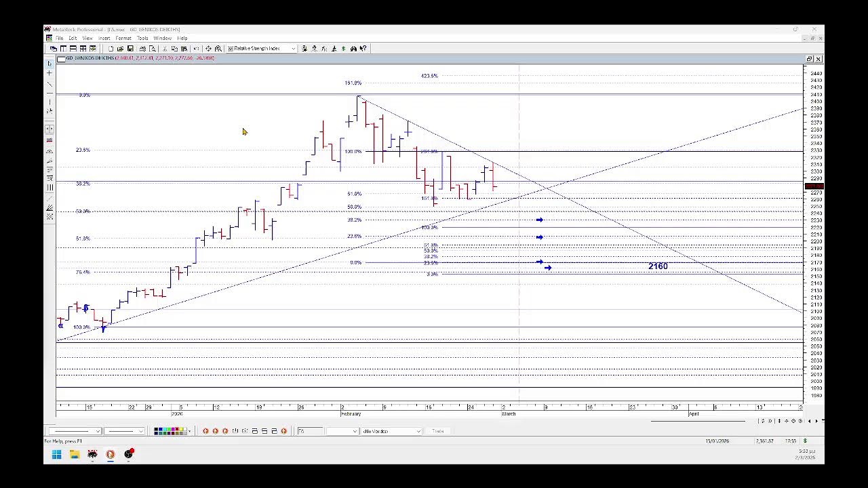This screenshot has width=868, height=488.
Task: Open the Tools menu
Action: (x=142, y=38)
